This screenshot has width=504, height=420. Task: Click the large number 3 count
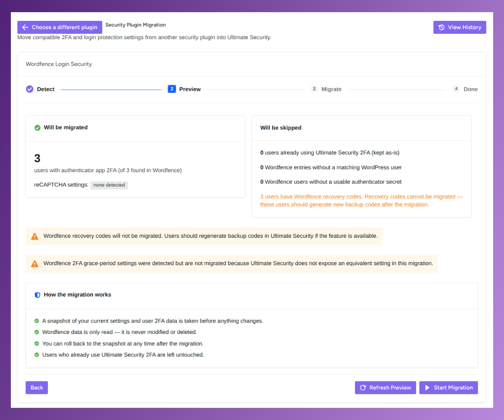coord(37,158)
